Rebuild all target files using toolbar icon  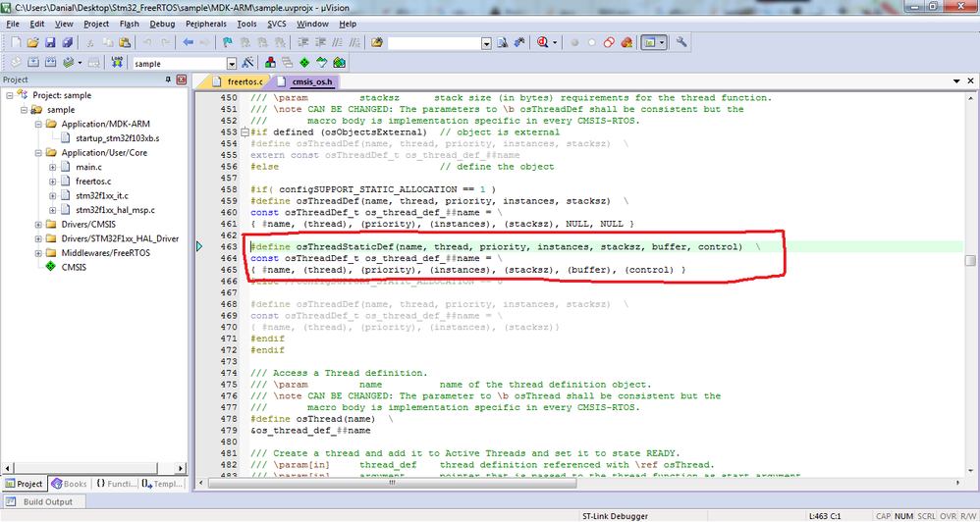click(50, 63)
